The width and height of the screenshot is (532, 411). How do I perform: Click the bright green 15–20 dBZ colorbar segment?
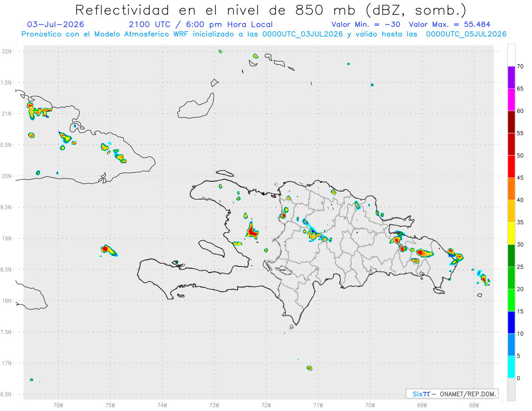(511, 300)
